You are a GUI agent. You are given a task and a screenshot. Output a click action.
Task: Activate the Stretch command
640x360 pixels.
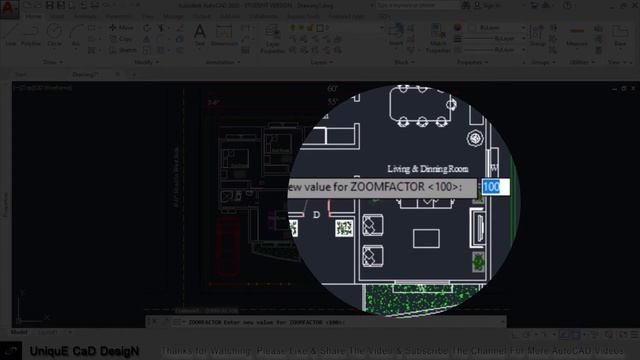pos(123,50)
